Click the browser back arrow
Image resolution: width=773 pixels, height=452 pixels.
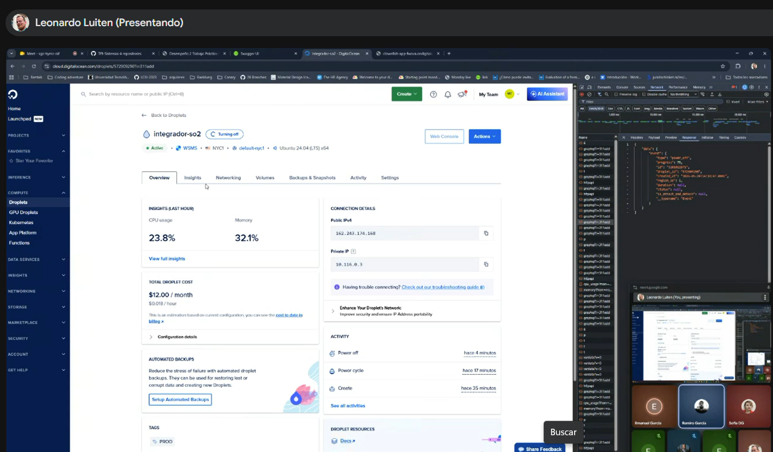click(x=13, y=66)
